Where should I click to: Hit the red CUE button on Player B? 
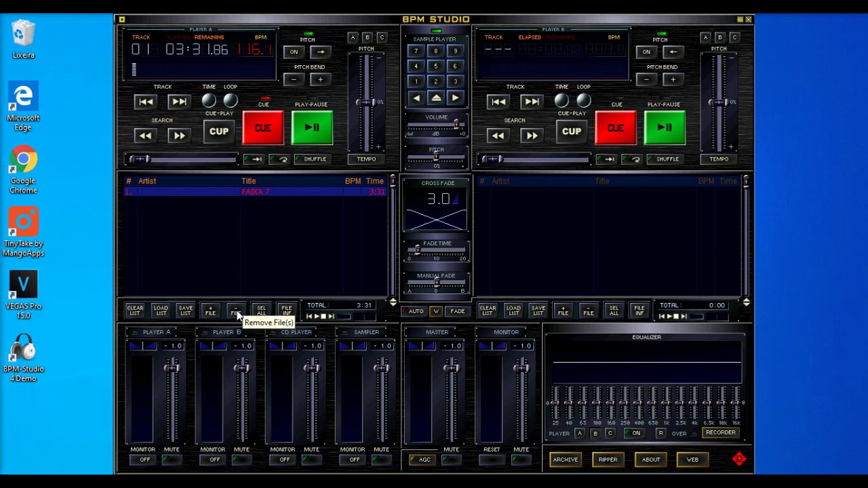click(616, 128)
